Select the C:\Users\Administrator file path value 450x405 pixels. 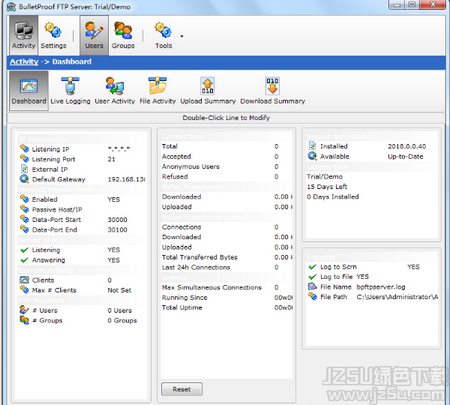pyautogui.click(x=397, y=297)
